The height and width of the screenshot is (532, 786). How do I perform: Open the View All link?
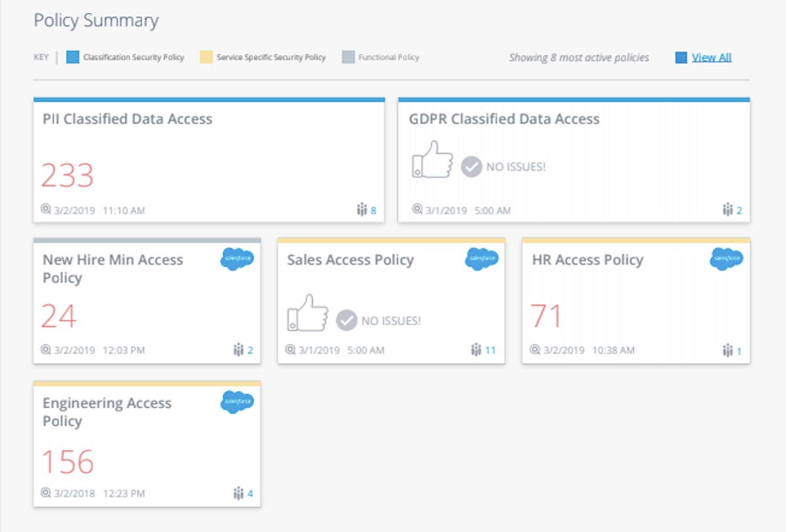[711, 58]
